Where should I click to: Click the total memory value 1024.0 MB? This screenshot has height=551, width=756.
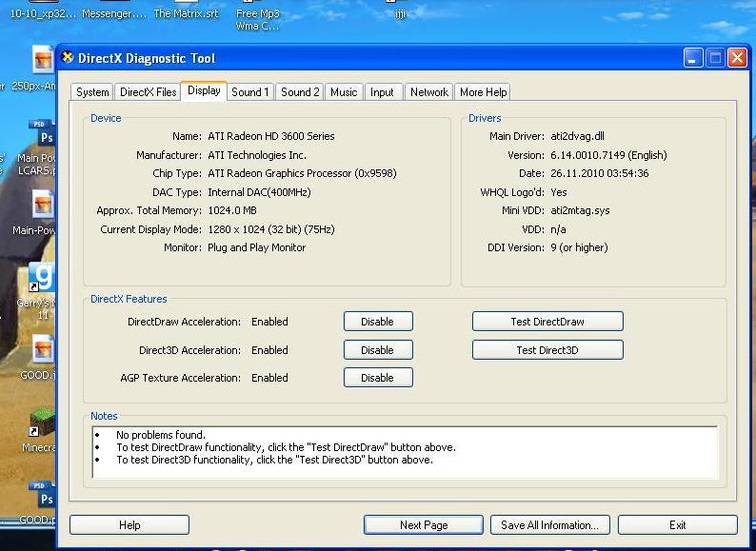pyautogui.click(x=232, y=210)
